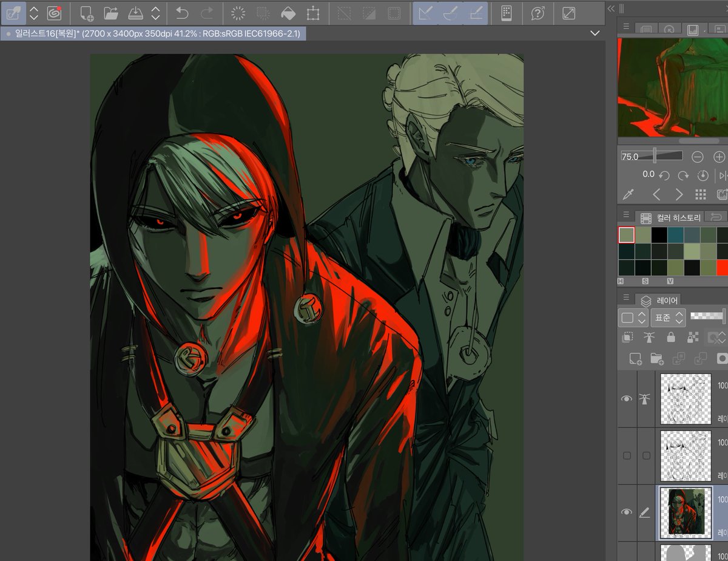Select the 컬러 히스토리 tab
The width and height of the screenshot is (728, 561).
tap(670, 217)
